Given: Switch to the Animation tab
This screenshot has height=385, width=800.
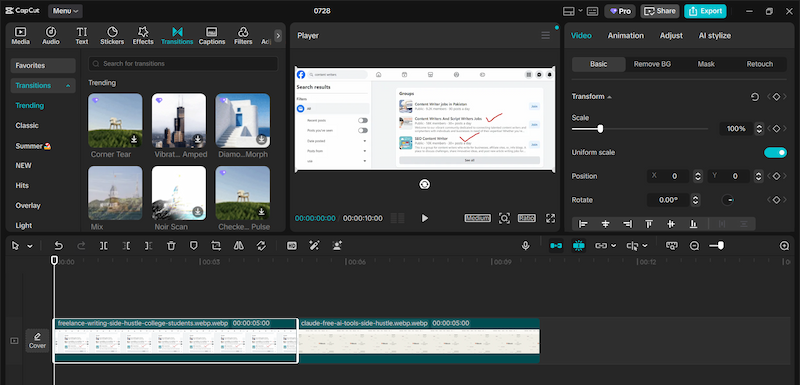Looking at the screenshot, I should coord(626,36).
